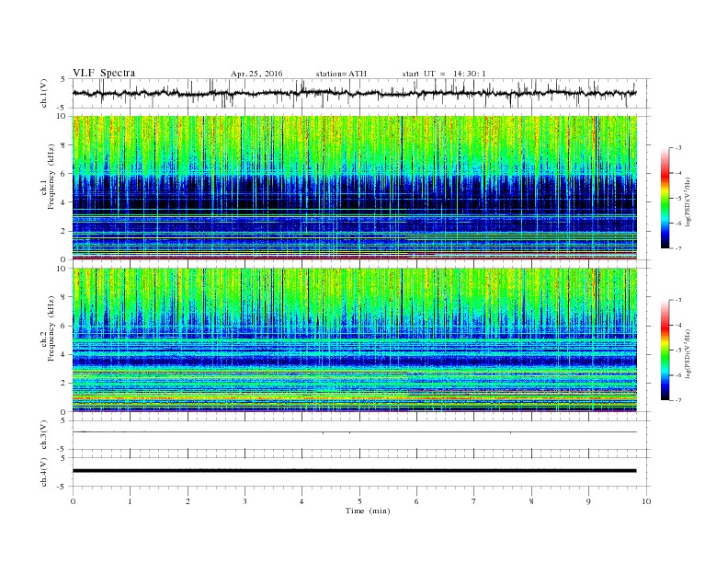Click the time axis tick label '9'
This screenshot has height=563, width=728.
pos(588,501)
